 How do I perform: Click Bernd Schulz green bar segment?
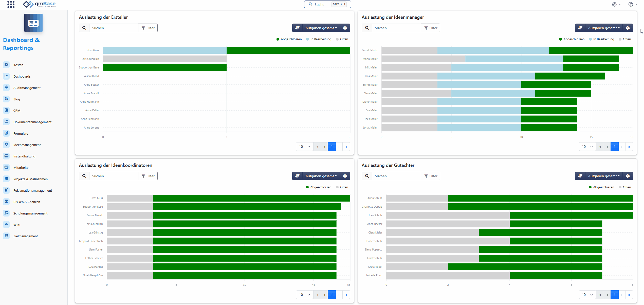591,50
